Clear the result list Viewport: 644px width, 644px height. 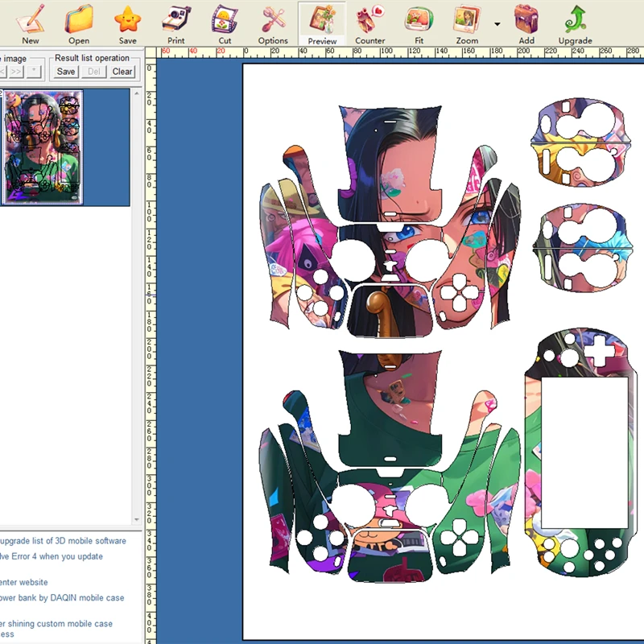point(122,72)
